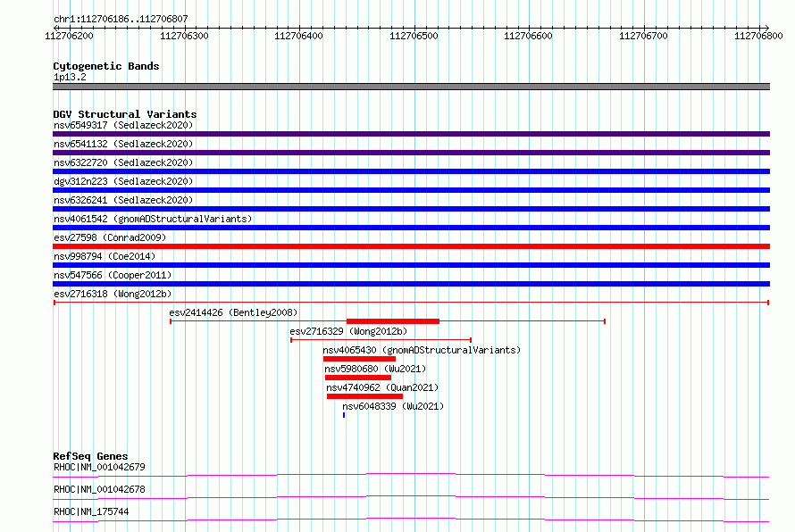Viewport: 795px width, 532px height.
Task: Open the esv2716318 (Wong2012b) label
Action: (x=113, y=294)
